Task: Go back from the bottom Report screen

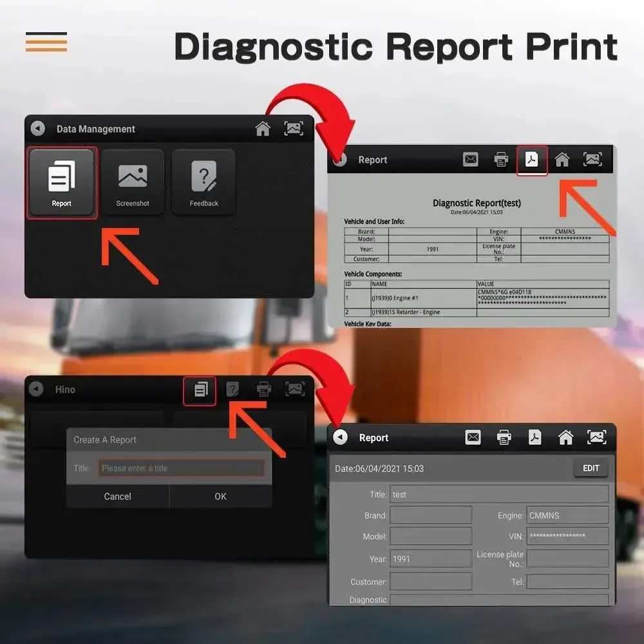Action: 341,437
